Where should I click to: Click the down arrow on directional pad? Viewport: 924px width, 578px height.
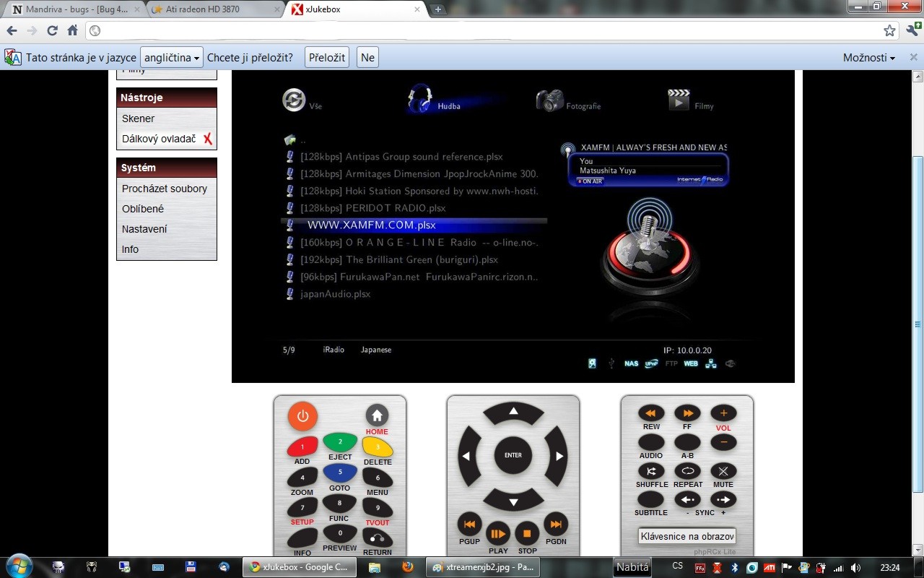(x=513, y=500)
